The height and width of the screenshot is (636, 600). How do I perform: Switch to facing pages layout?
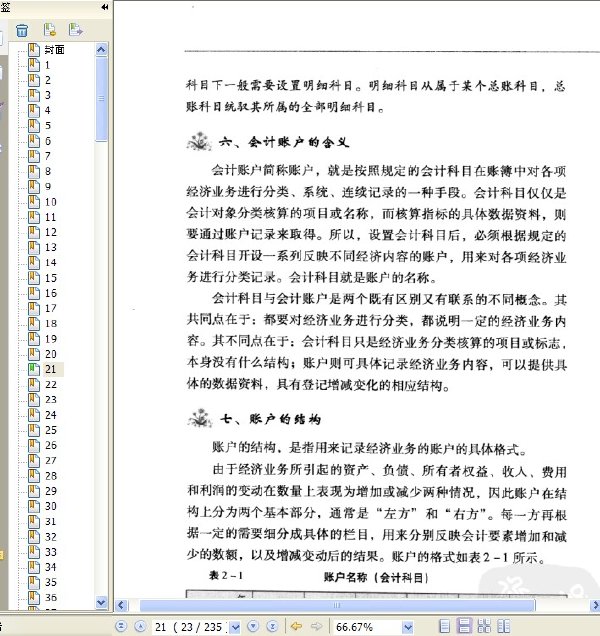tap(503, 626)
